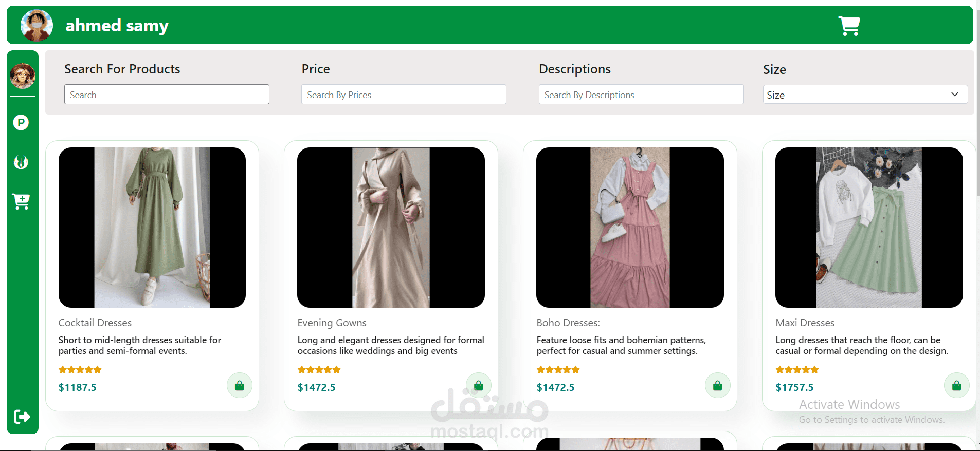The width and height of the screenshot is (980, 451).
Task: Add Boho Dresses to bag
Action: pyautogui.click(x=718, y=385)
